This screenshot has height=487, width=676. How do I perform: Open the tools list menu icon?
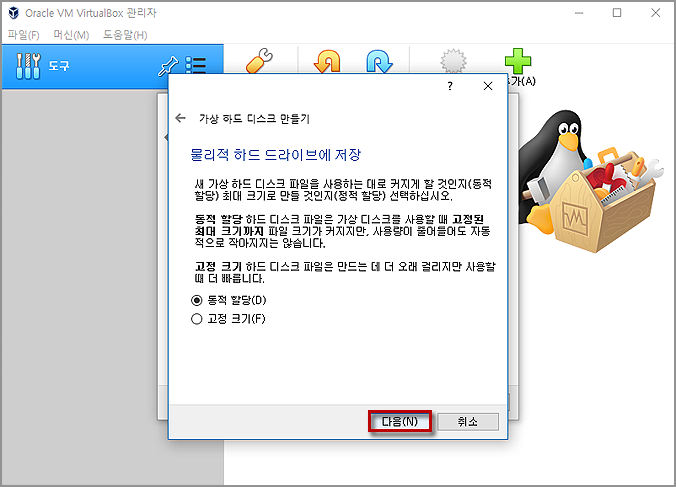coord(195,66)
